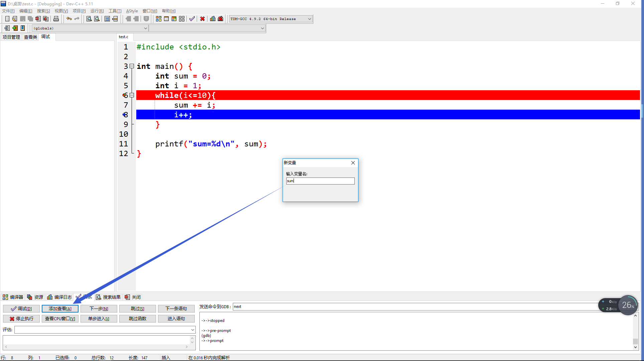Collapse the while loop fold box
Screen dimensions: 644x361
pos(132,95)
